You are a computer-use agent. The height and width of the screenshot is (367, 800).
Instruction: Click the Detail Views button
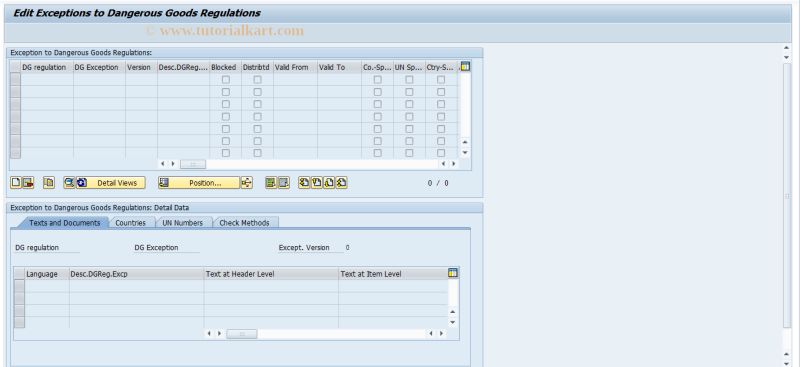click(111, 183)
